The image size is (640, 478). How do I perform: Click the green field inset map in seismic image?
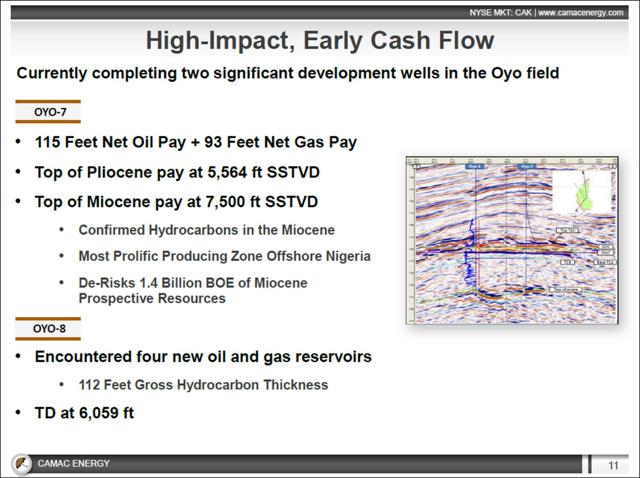(581, 192)
